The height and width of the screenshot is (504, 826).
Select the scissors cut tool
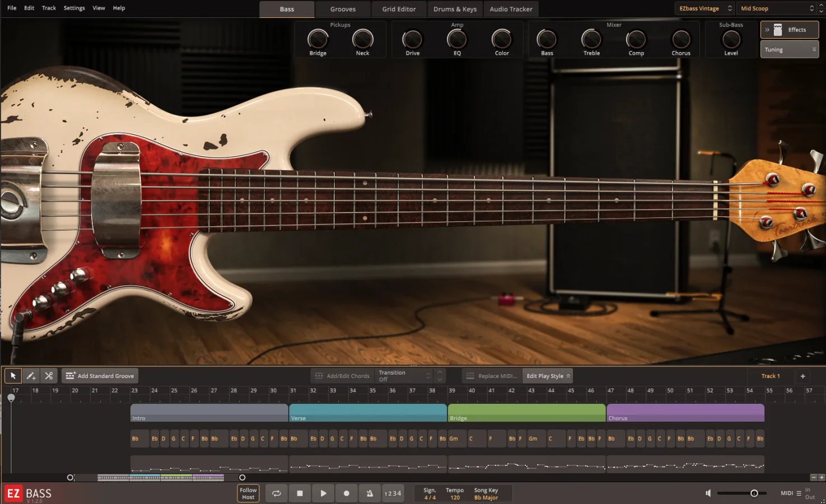click(49, 376)
